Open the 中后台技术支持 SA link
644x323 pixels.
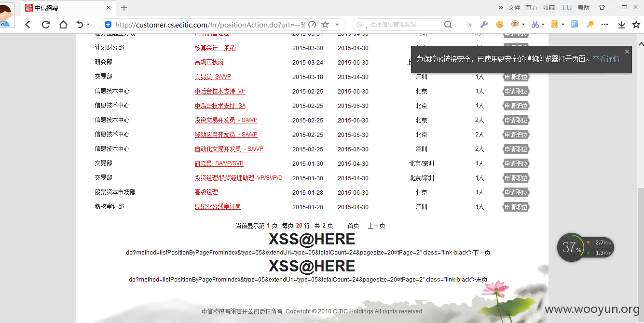coord(220,106)
